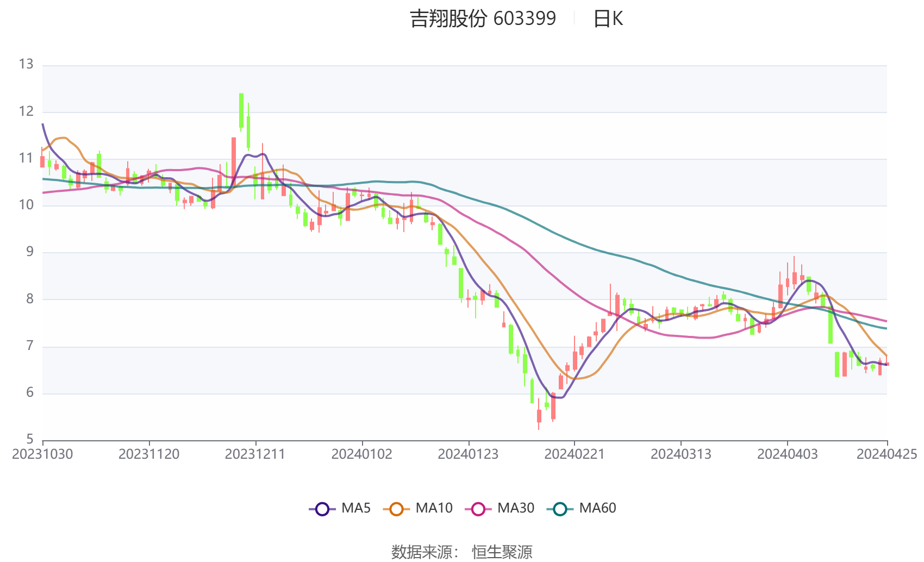Select the 20240221 date axis label
This screenshot has height=562, width=924.
click(575, 454)
